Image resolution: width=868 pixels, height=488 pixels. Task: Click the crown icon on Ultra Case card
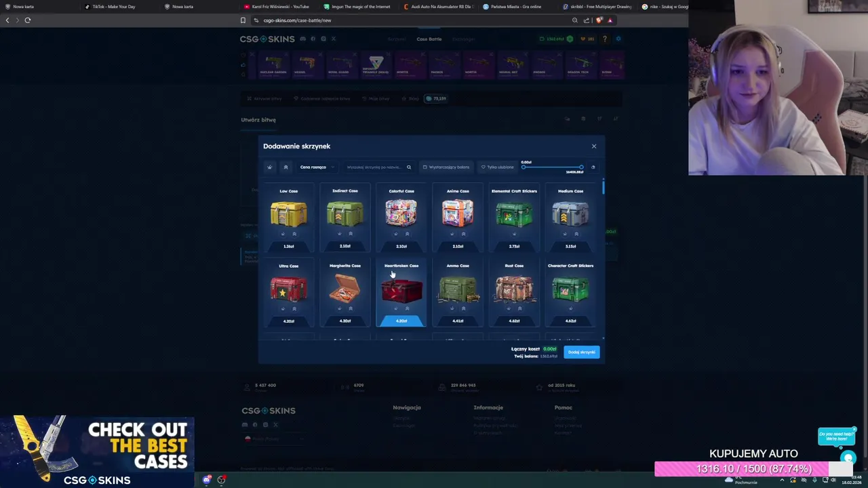283,308
